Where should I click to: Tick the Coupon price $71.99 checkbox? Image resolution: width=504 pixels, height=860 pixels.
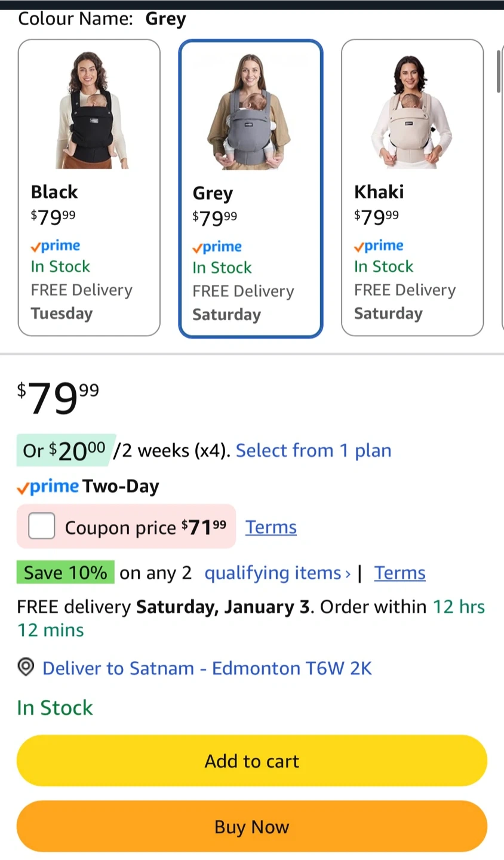pos(42,526)
